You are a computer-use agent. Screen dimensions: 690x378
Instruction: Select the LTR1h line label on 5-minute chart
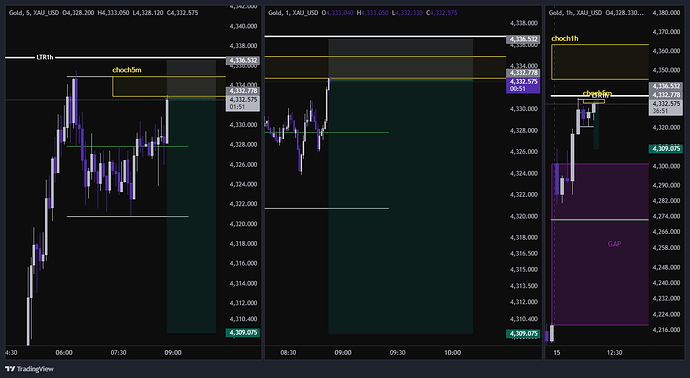click(45, 57)
